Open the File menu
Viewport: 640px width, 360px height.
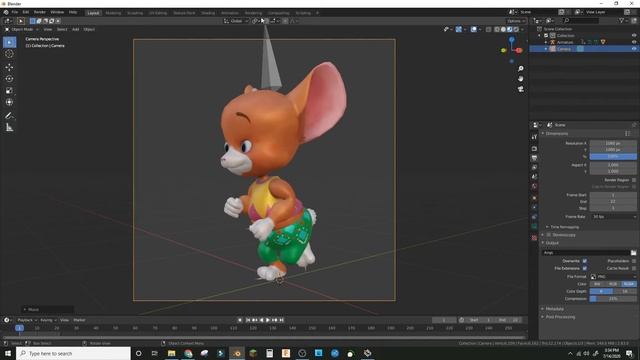click(x=15, y=12)
